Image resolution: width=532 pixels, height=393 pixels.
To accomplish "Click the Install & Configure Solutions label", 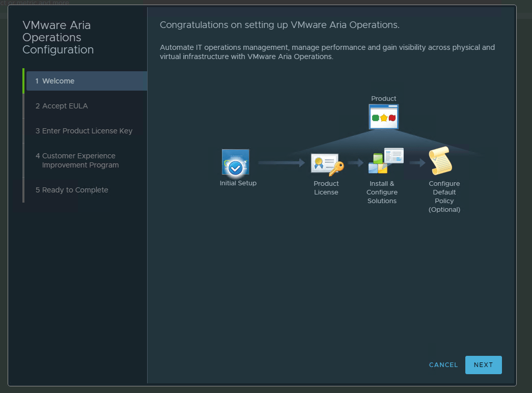I will pos(382,192).
